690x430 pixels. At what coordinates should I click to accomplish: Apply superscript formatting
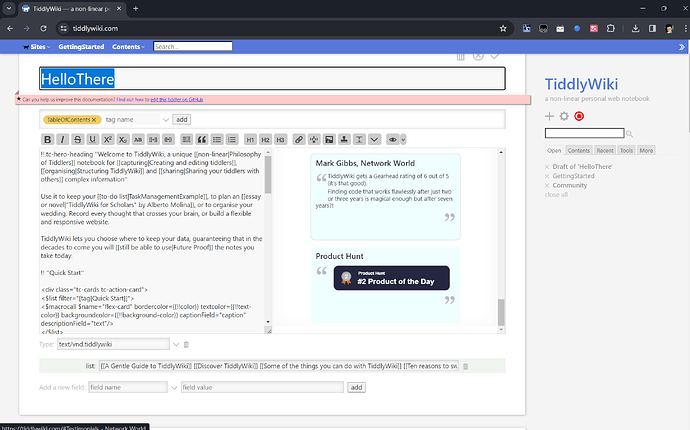click(107, 140)
